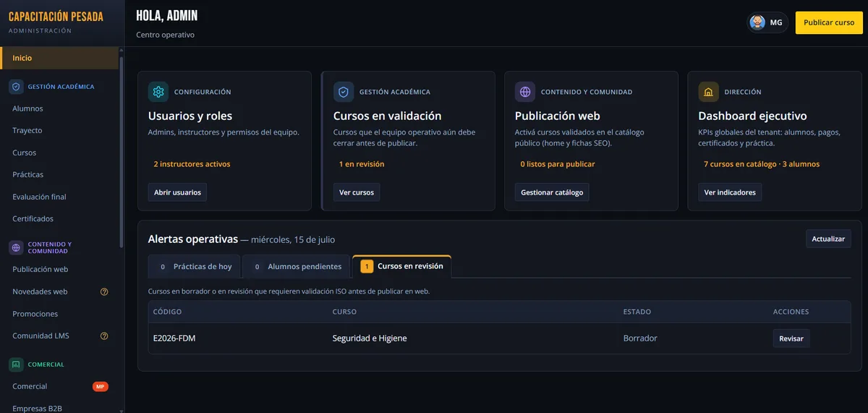
Task: Switch to Alumnos pendientes tab
Action: point(296,266)
